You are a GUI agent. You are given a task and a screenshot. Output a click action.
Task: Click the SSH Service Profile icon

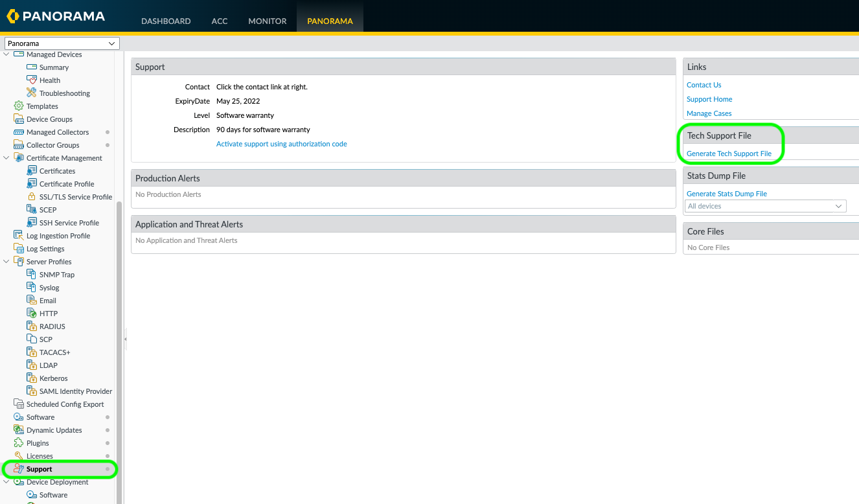point(32,223)
